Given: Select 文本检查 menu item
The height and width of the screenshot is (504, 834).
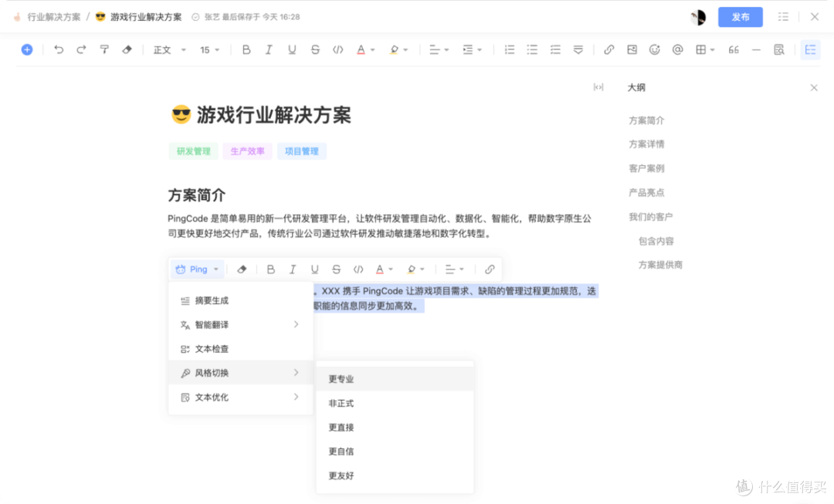Looking at the screenshot, I should coord(240,350).
